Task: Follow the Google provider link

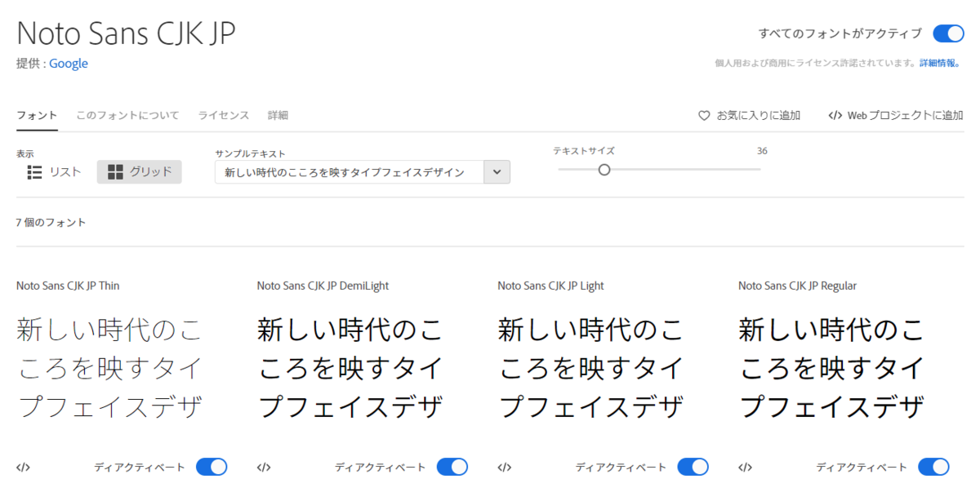Action: (x=69, y=64)
